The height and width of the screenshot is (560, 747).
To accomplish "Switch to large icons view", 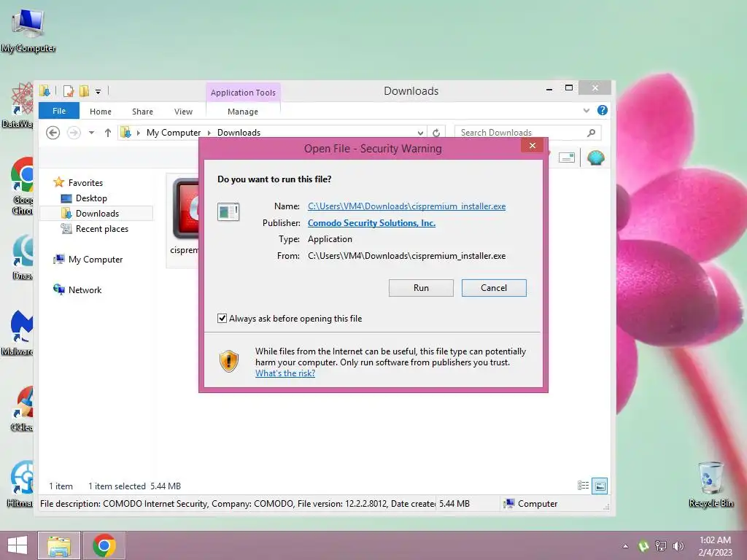I will [600, 486].
